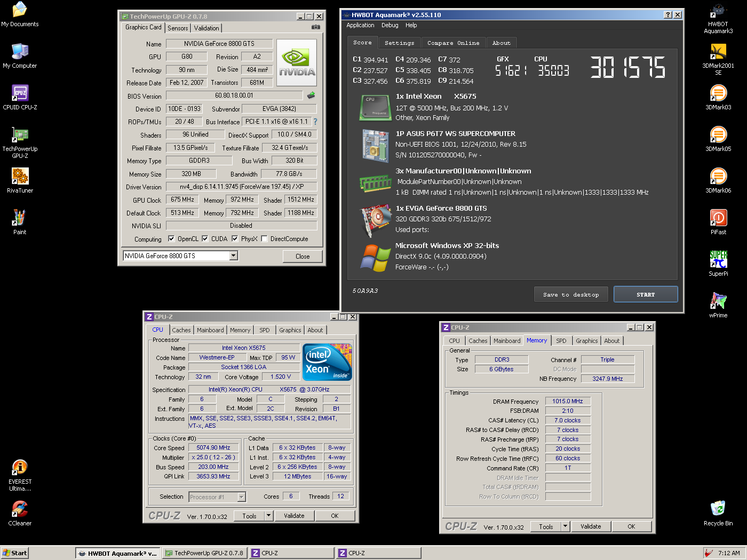Switch to HWBOT Aquamark taskbar button

[x=117, y=553]
